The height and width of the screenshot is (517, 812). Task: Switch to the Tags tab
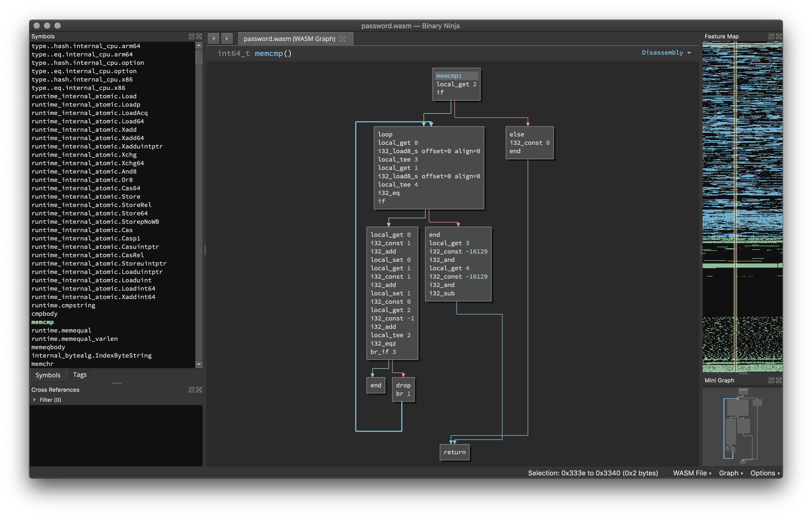pos(80,375)
